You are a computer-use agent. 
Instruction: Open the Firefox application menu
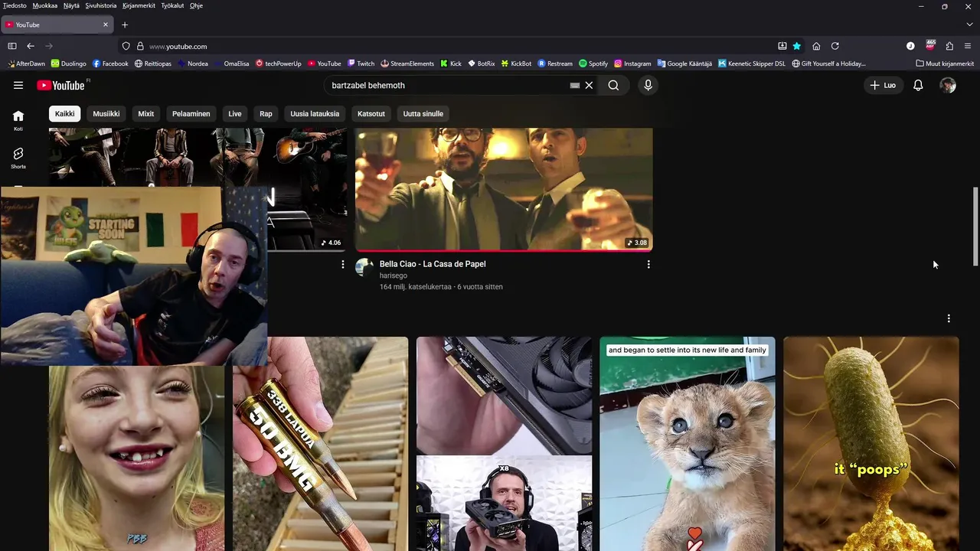click(x=969, y=46)
